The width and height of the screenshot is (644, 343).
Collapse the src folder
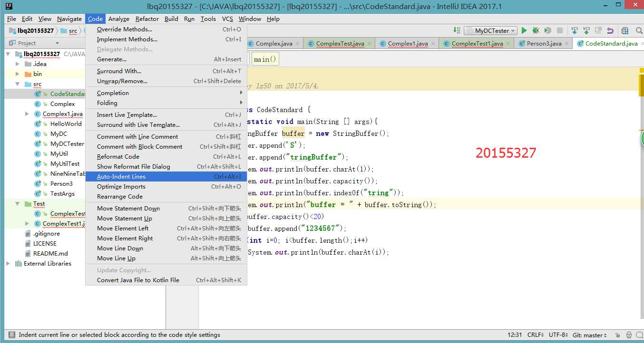[18, 84]
